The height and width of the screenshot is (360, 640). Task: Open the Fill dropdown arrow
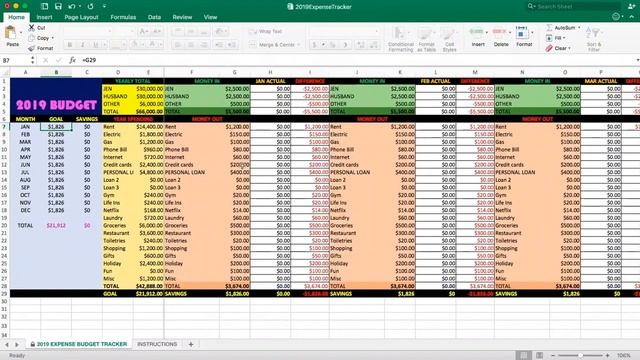click(564, 38)
